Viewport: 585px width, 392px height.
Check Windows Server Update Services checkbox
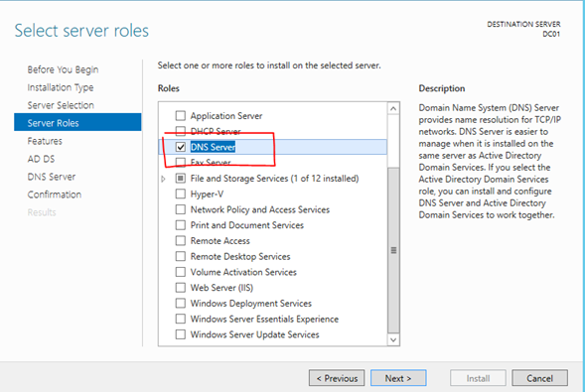[181, 334]
